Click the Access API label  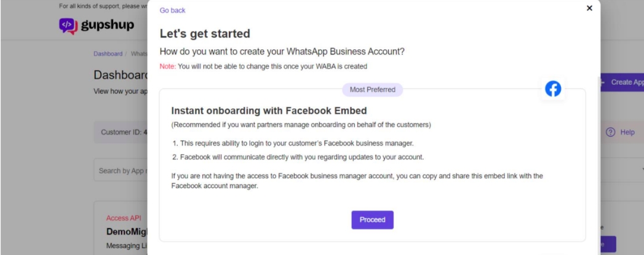(123, 218)
